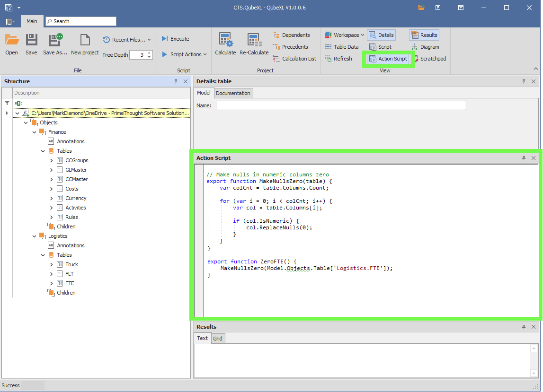Switch to the Documentation tab
Viewport: 543px width, 392px height.
233,93
